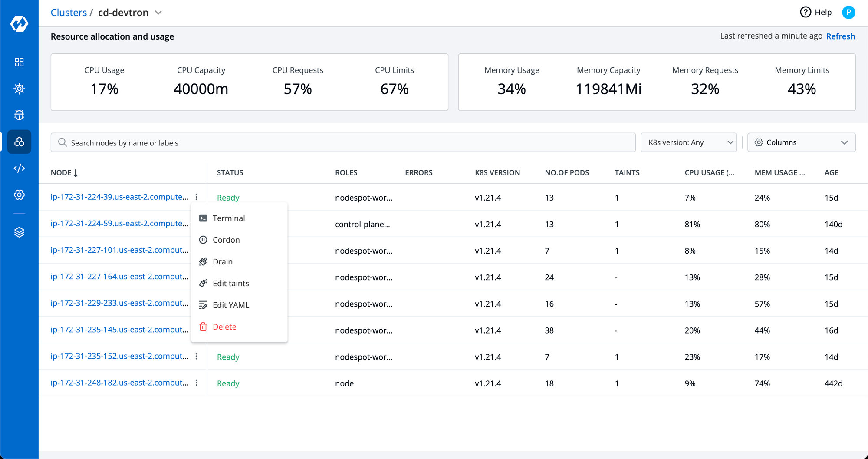Choose Cordon in the node menu
The width and height of the screenshot is (868, 459).
tap(239, 240)
